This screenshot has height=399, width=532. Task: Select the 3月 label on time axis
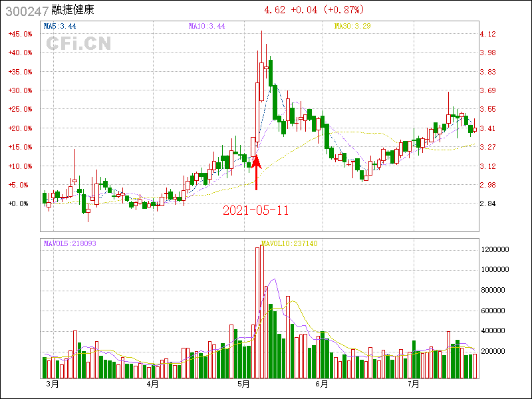pyautogui.click(x=52, y=384)
